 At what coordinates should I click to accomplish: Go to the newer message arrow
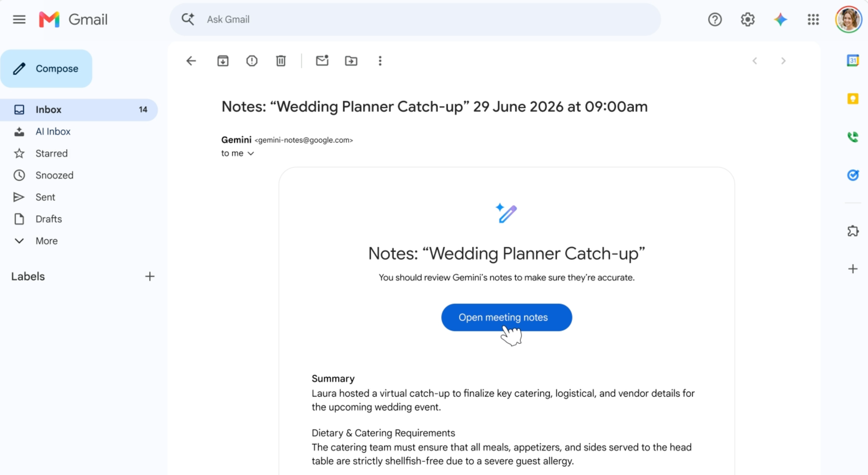[x=755, y=61]
